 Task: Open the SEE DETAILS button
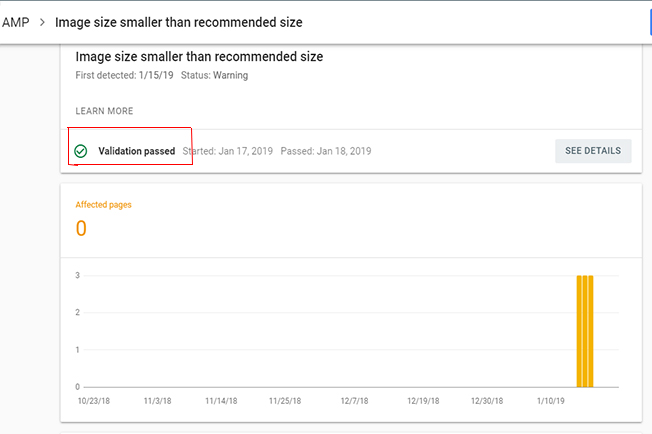coord(593,151)
